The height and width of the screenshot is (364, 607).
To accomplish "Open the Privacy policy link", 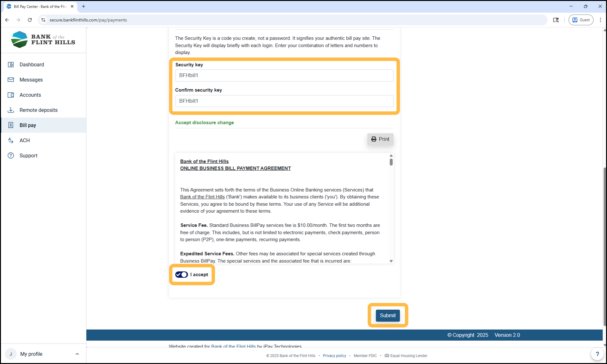I will coord(334,356).
